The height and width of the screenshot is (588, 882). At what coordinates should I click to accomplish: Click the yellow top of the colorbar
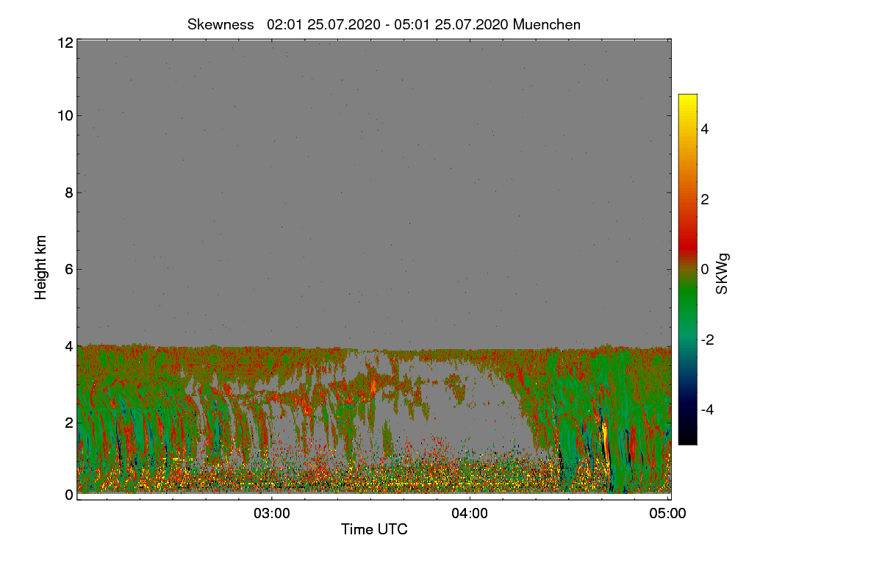687,101
